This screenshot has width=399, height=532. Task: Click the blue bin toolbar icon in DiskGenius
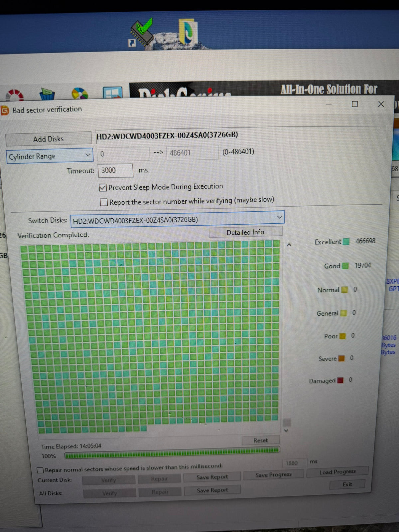pos(47,94)
